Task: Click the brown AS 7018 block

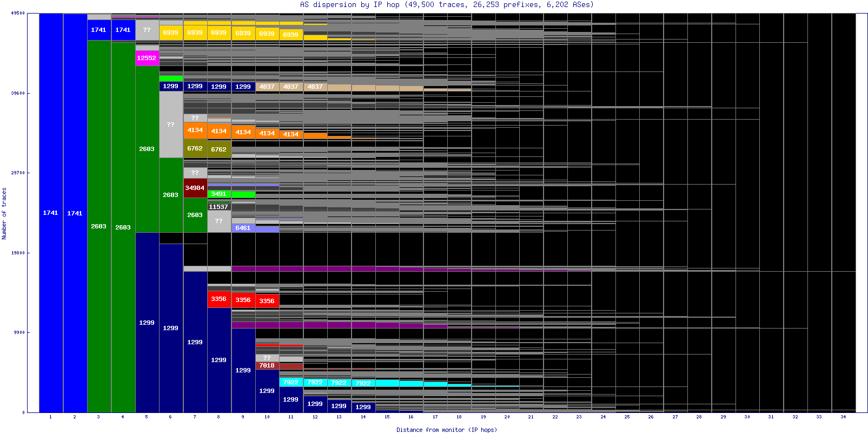Action: 267,365
